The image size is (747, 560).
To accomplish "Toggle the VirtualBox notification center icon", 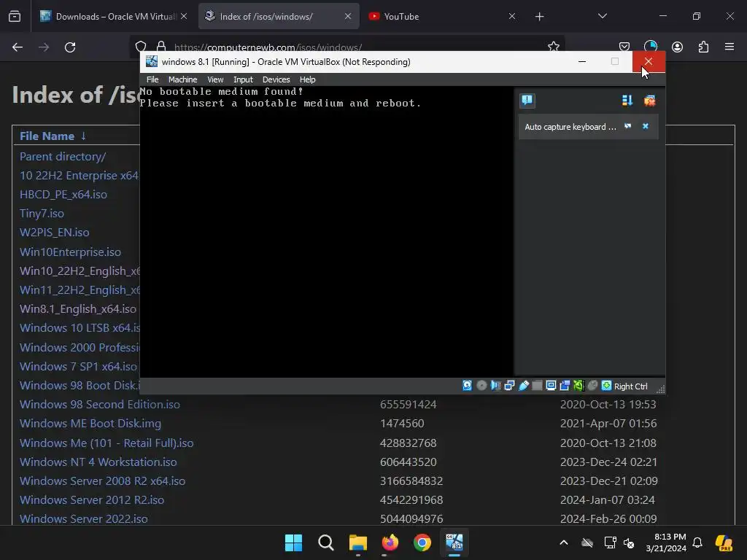I will click(527, 101).
